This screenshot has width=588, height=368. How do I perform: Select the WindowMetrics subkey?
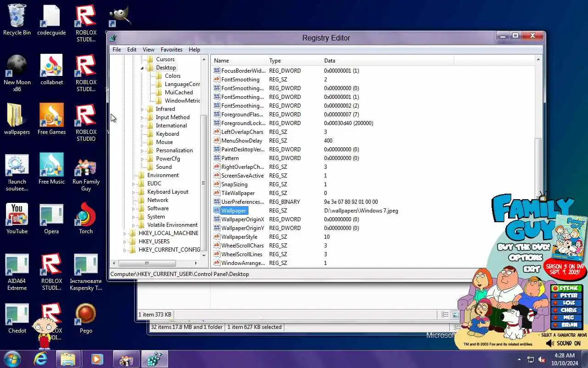[x=182, y=101]
